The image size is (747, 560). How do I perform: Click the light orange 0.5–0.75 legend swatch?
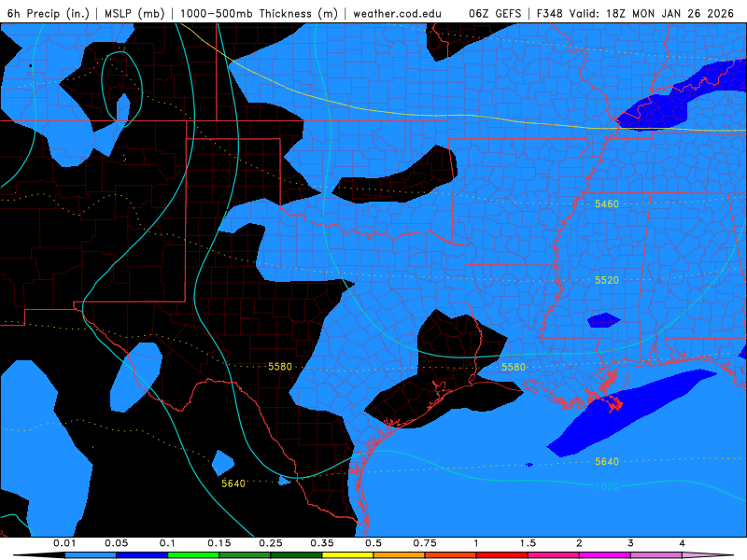pyautogui.click(x=400, y=555)
